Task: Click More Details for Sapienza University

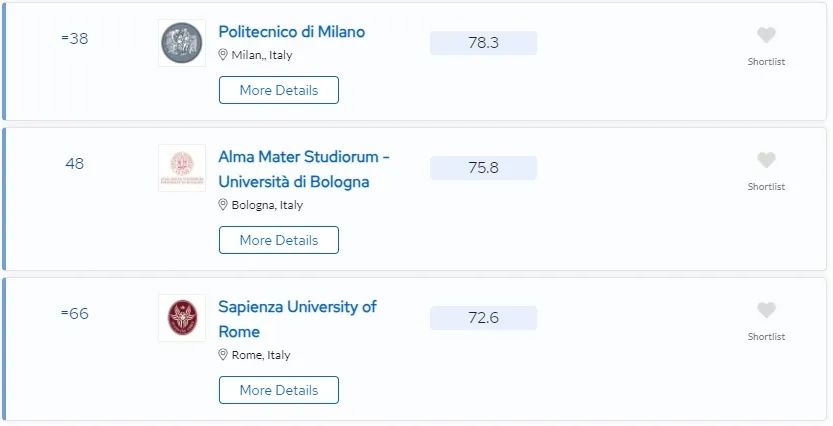Action: pos(278,390)
